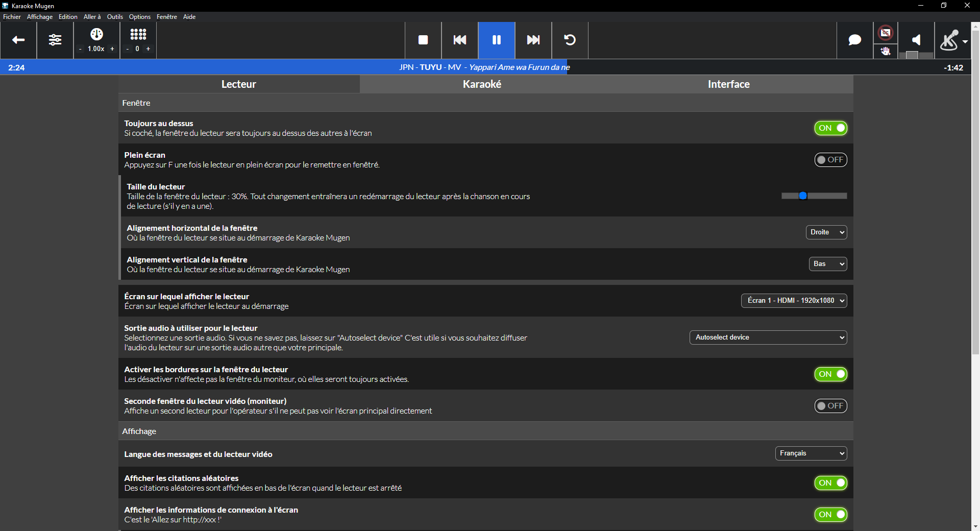
Task: Click the pitch dots grid icon
Action: pyautogui.click(x=138, y=34)
